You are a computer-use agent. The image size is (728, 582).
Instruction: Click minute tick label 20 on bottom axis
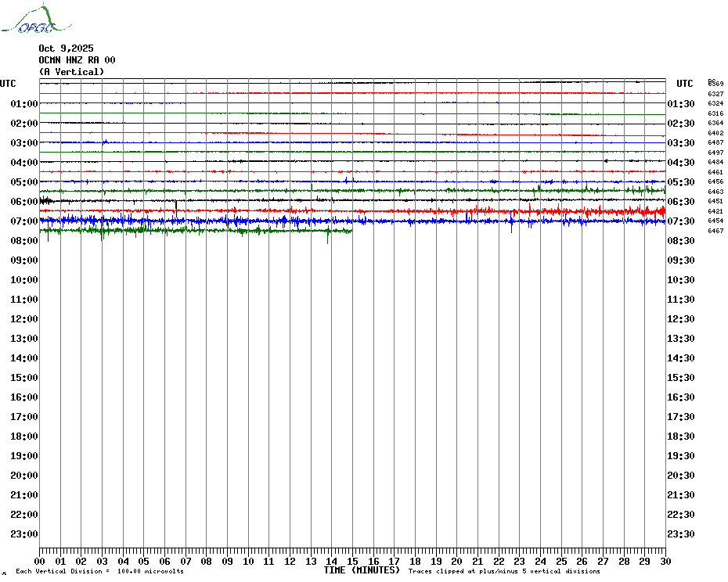457,561
